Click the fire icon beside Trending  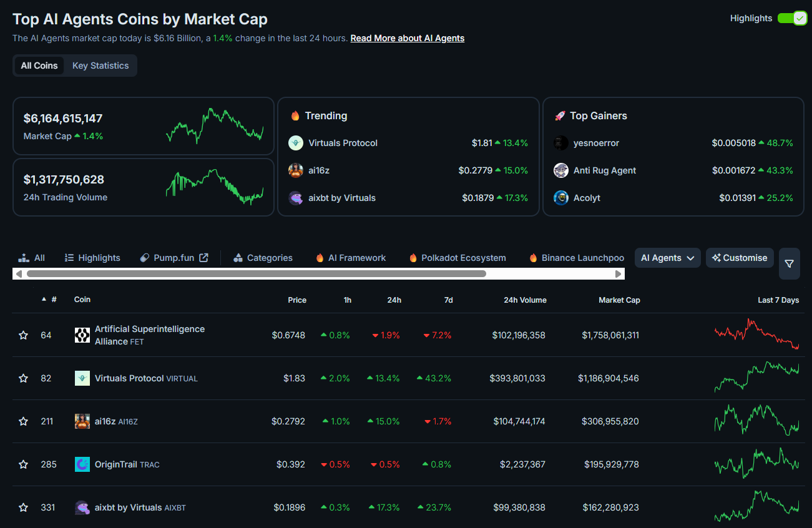coord(296,115)
